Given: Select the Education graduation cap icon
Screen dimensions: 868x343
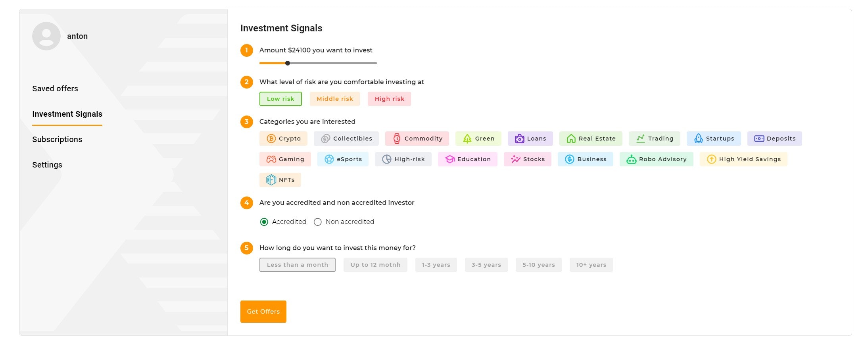Looking at the screenshot, I should point(449,159).
